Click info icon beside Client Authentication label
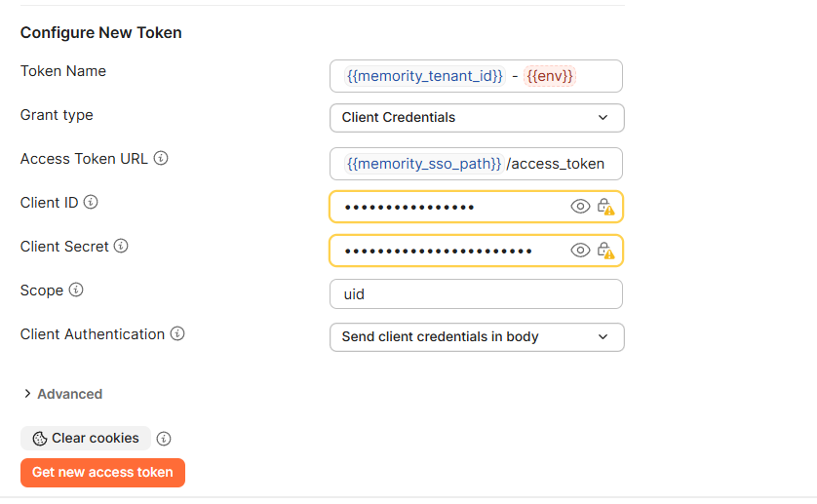817x504 pixels. [x=177, y=333]
